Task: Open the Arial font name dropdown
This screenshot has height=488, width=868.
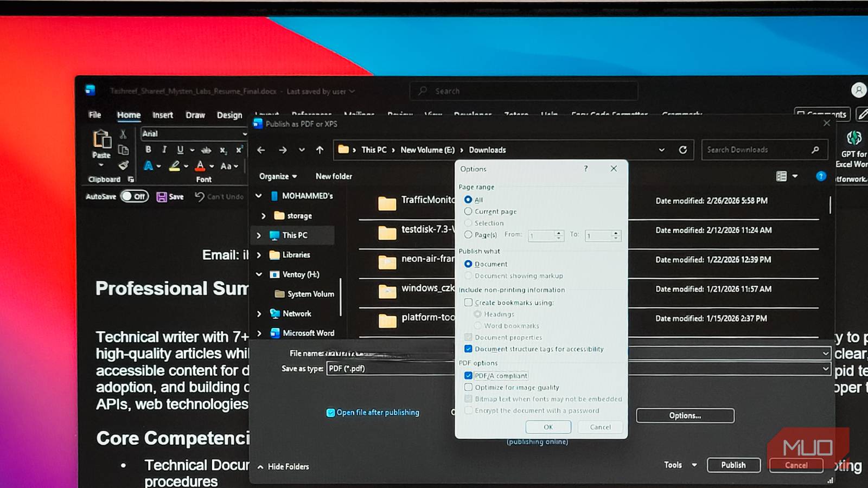Action: pos(244,134)
